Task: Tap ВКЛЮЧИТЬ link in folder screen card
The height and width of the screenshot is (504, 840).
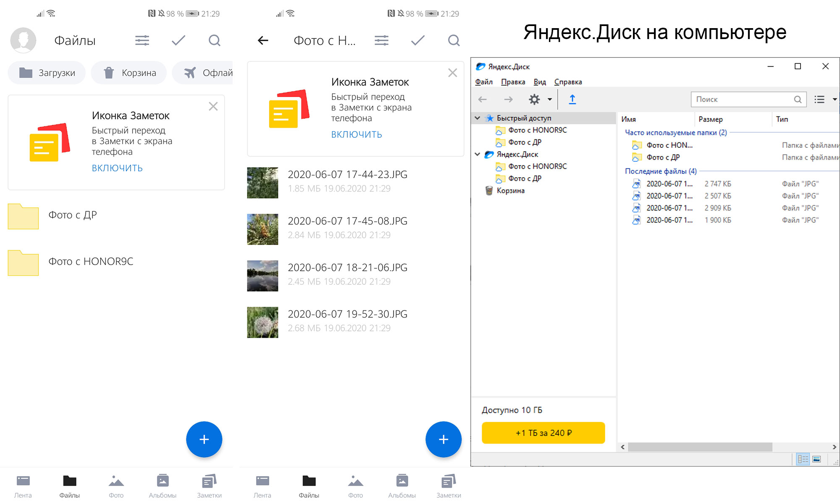Action: 357,134
